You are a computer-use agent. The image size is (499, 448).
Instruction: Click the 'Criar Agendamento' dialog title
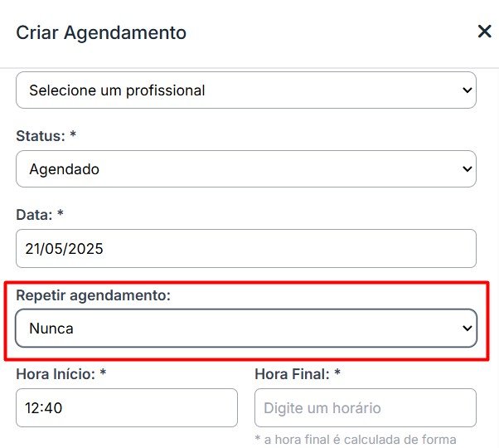[101, 33]
